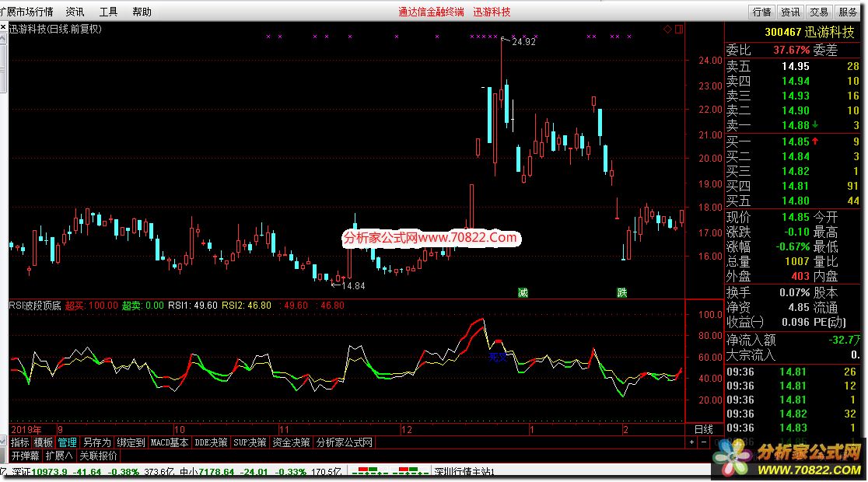This screenshot has width=868, height=482.
Task: Click the 资讯 button at top right
Action: (790, 12)
